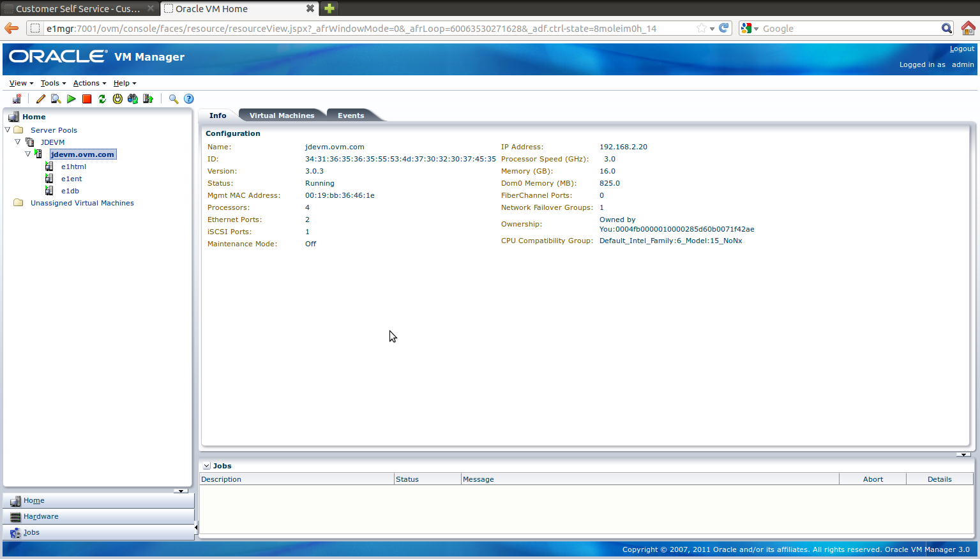Select the JDEVM server pool label
This screenshot has width=980, height=559.
pyautogui.click(x=52, y=142)
